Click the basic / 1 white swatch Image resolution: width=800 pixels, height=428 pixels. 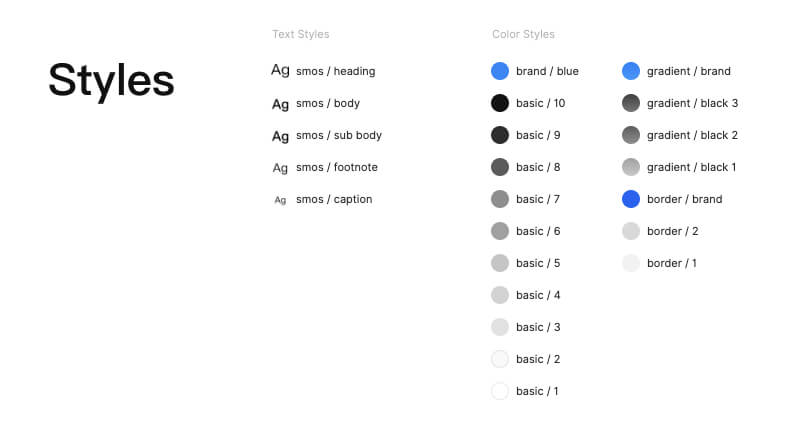pyautogui.click(x=501, y=391)
